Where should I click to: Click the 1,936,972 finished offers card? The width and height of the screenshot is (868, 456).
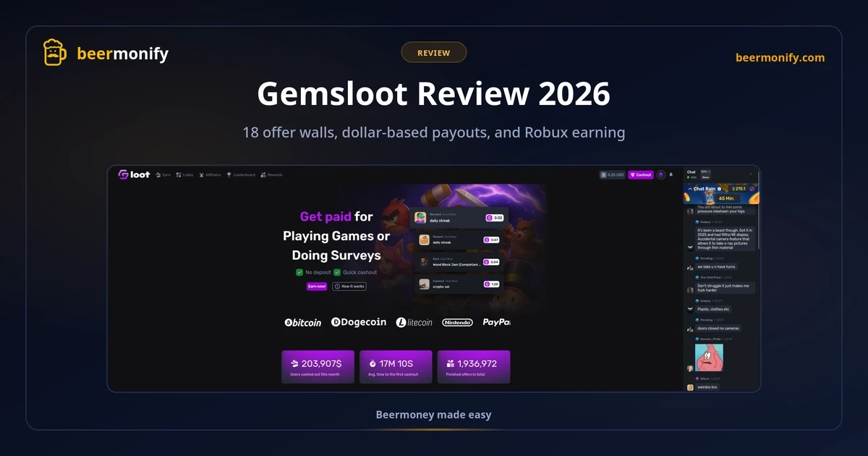[x=473, y=367]
